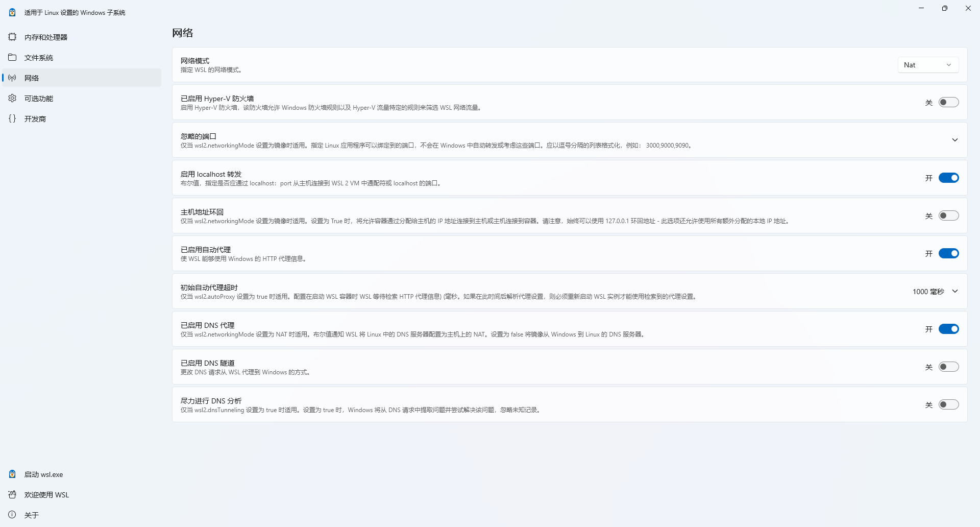Screen dimensions: 980x527
Task: Select the network signal icon in sidebar
Action: [12, 78]
